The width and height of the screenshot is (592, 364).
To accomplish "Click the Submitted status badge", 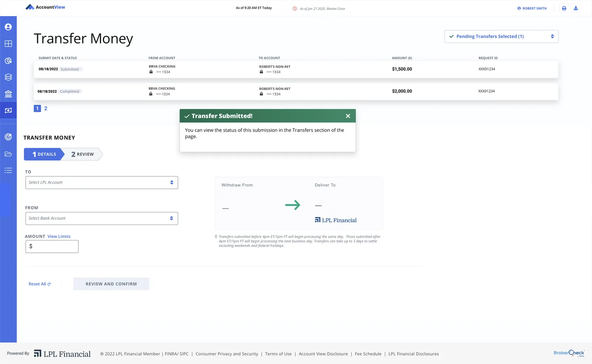I will tap(70, 69).
